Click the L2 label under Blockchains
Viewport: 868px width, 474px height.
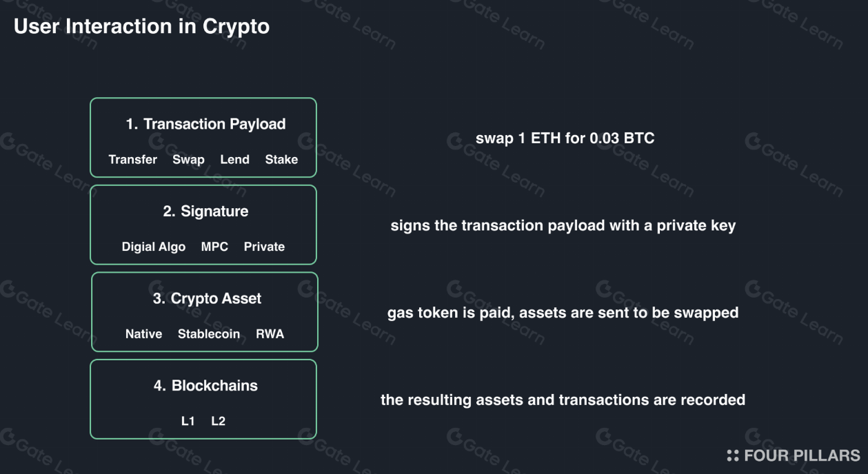click(218, 421)
